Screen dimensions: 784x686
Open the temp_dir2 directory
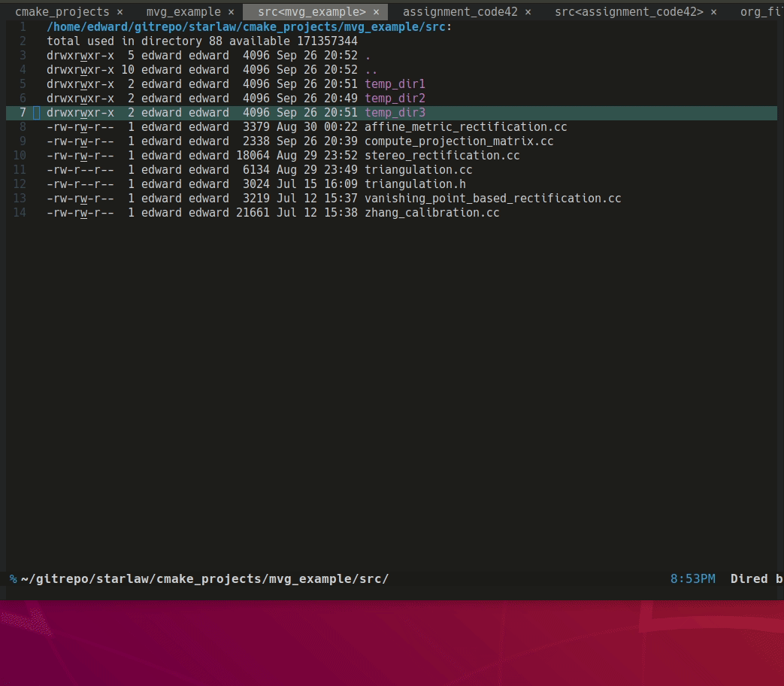pyautogui.click(x=395, y=99)
